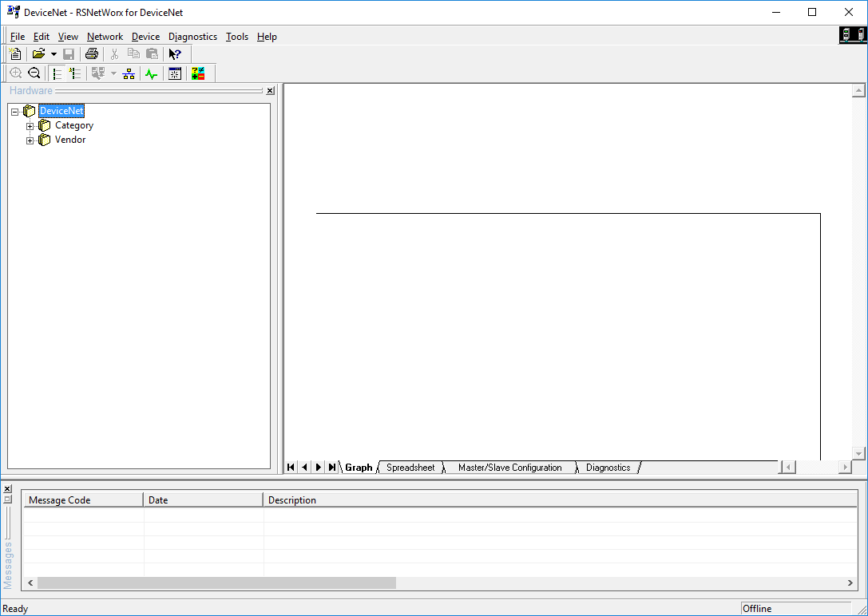Viewport: 868px width, 616px height.
Task: Copy selection using toolbar copy icon
Action: click(133, 54)
